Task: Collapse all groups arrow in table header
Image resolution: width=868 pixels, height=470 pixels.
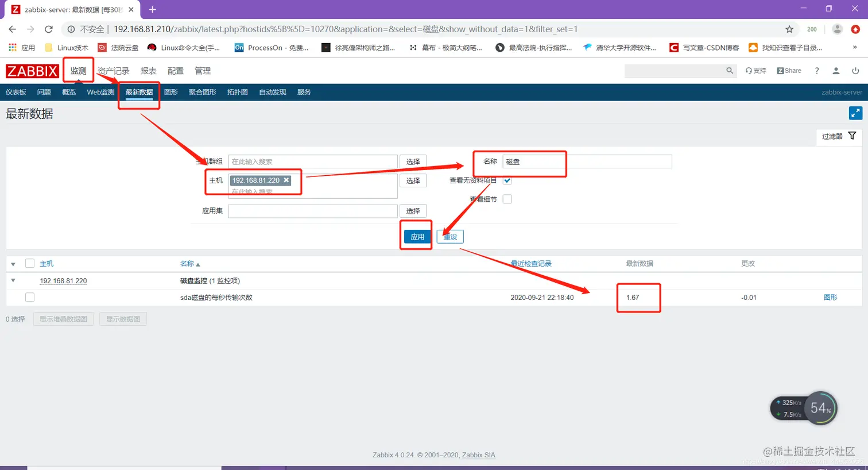Action: pyautogui.click(x=13, y=264)
